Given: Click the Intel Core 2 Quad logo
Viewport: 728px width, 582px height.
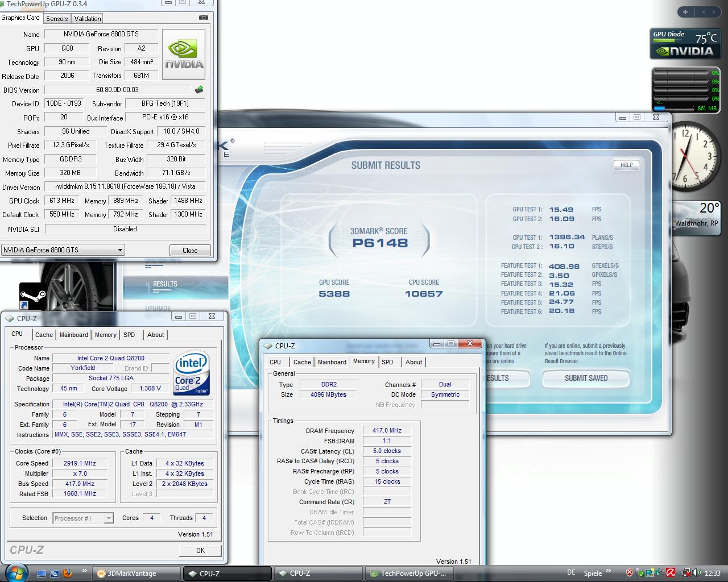Looking at the screenshot, I should coord(192,373).
